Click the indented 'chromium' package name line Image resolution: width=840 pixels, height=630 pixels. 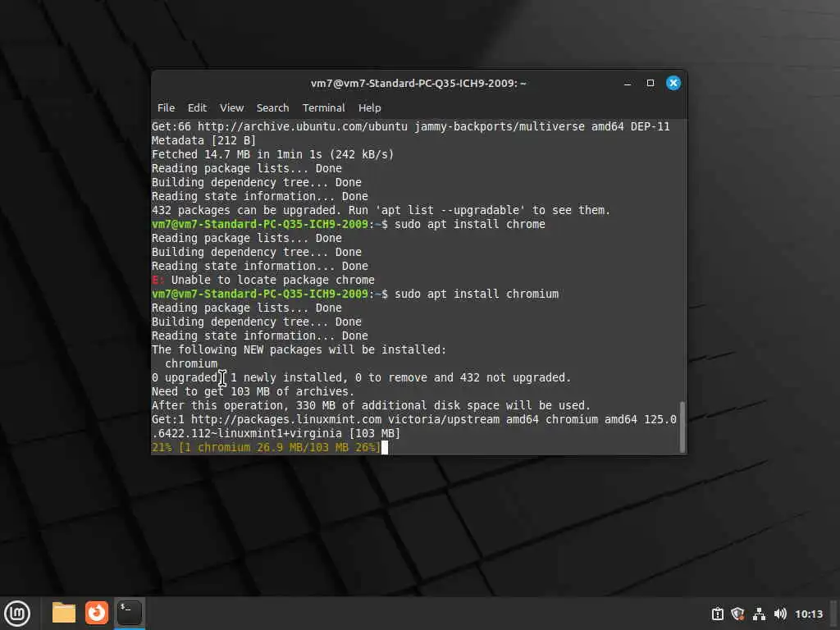(191, 363)
